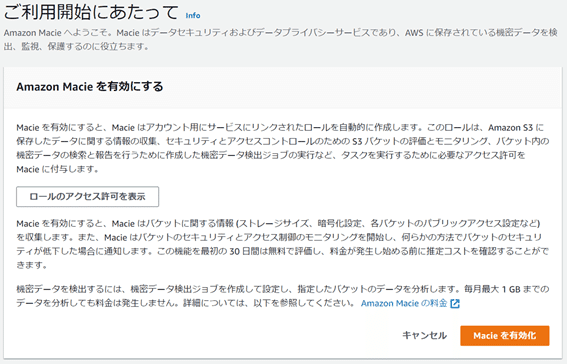Viewport: 567px width, 364px height.
Task: Click ロールのアクセス許可を表示 button
Action: (88, 197)
